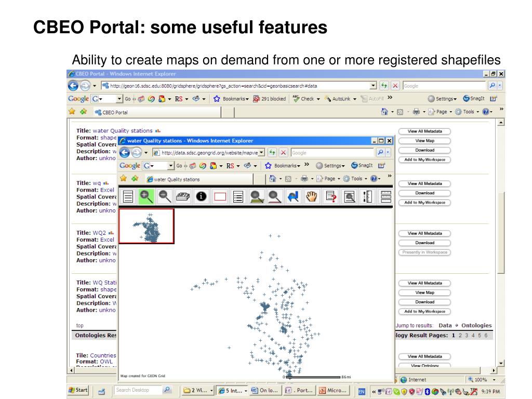
Task: Click the top link below results
Action: 79,325
